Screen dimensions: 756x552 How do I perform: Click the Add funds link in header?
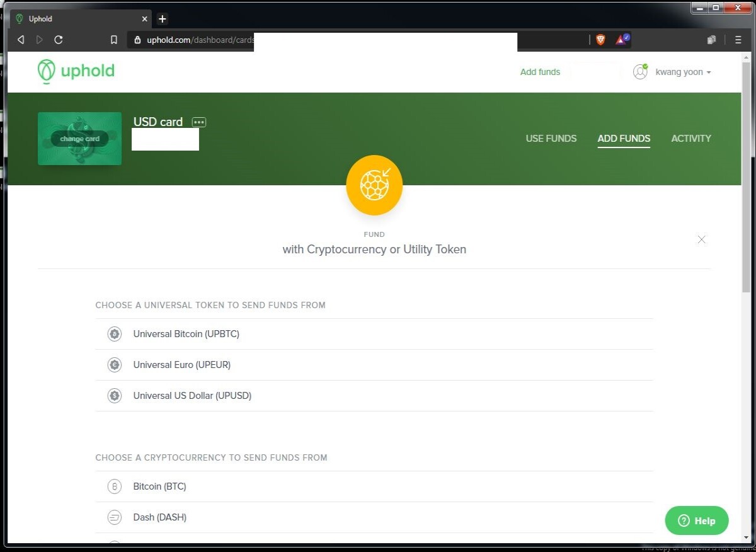(x=540, y=72)
